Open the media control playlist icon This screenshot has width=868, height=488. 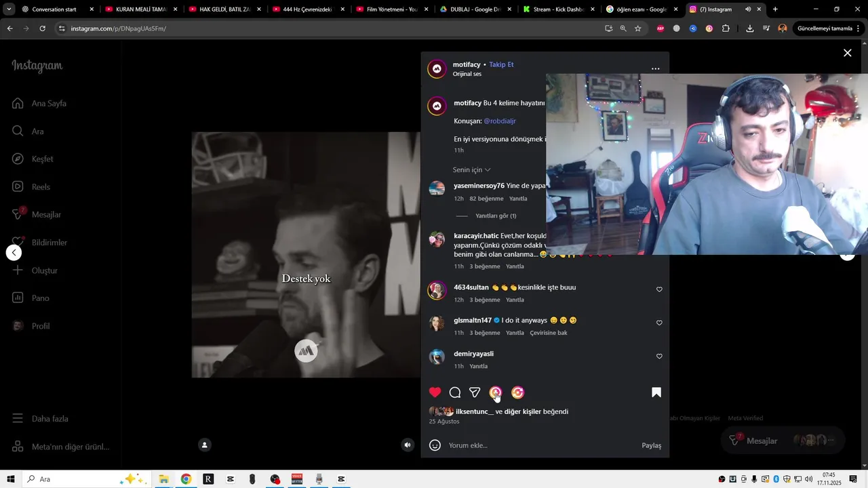766,28
